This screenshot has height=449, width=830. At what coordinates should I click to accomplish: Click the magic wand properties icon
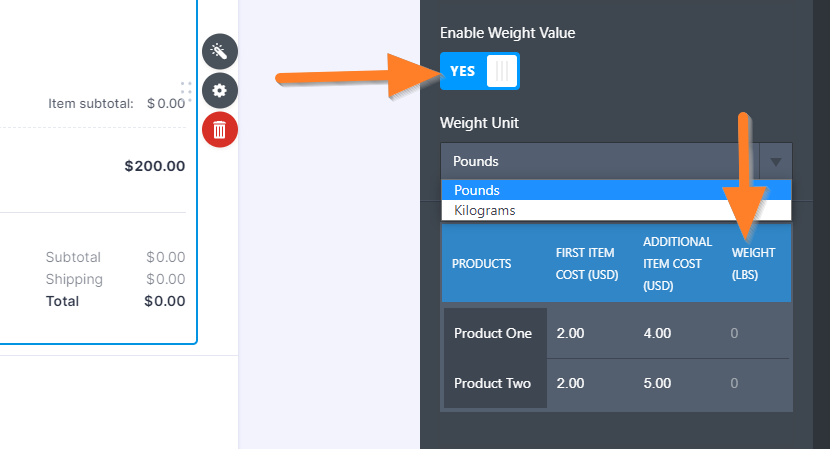click(220, 51)
